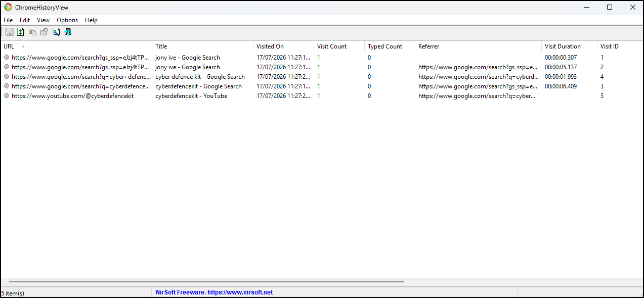The height and width of the screenshot is (298, 644).
Task: Open the NirSoft Freeware website link
Action: point(214,292)
